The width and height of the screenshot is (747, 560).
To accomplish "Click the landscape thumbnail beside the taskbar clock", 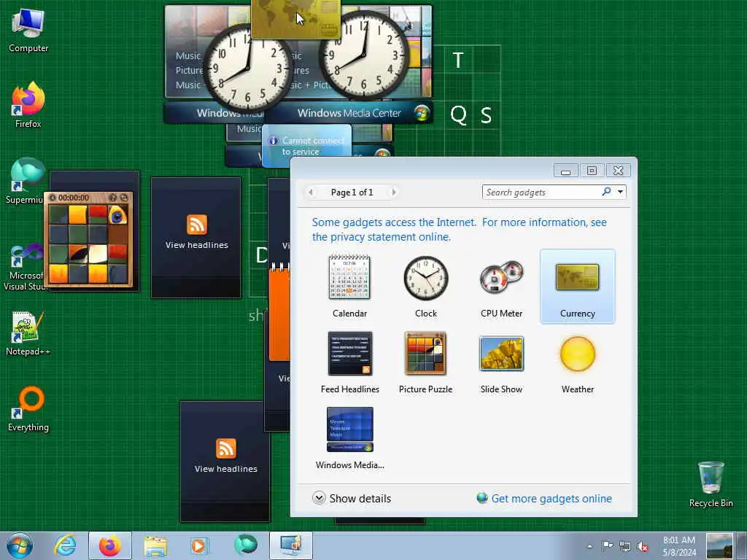I will click(x=719, y=546).
